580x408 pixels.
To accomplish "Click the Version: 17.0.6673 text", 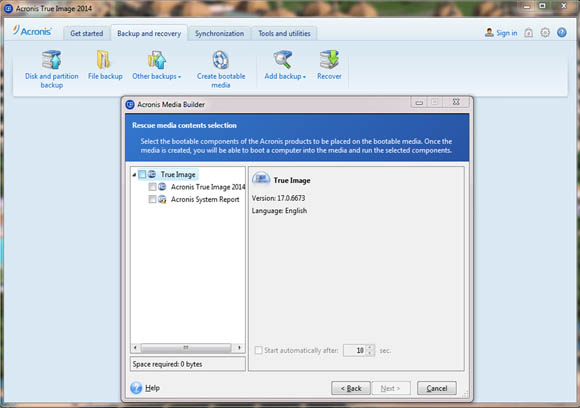I will [x=279, y=198].
